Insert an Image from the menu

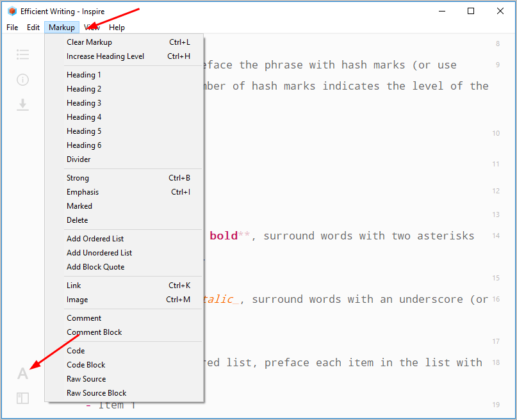(124, 300)
